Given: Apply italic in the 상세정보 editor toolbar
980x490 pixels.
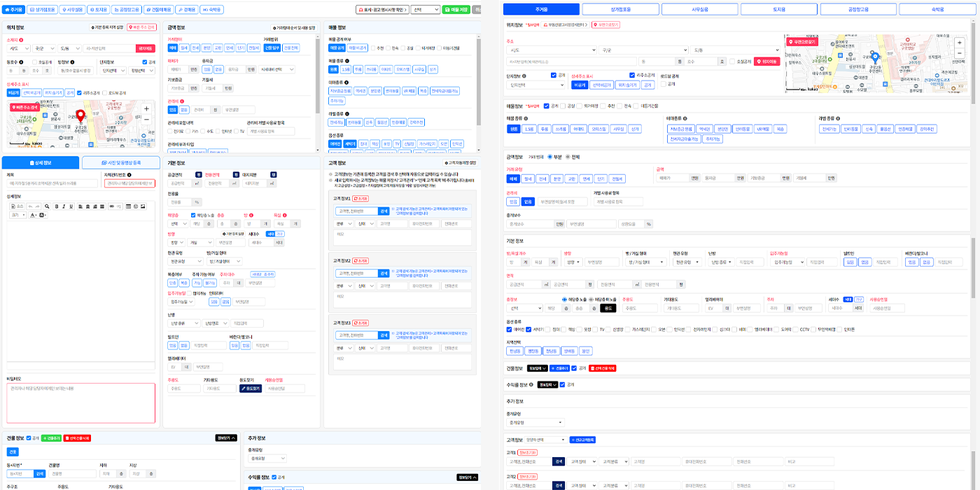Looking at the screenshot, I should [64, 206].
